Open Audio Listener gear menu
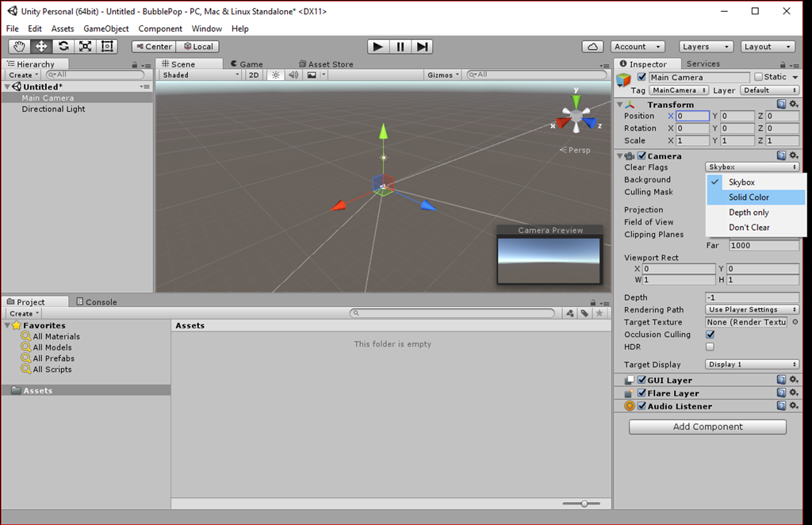 [x=793, y=405]
